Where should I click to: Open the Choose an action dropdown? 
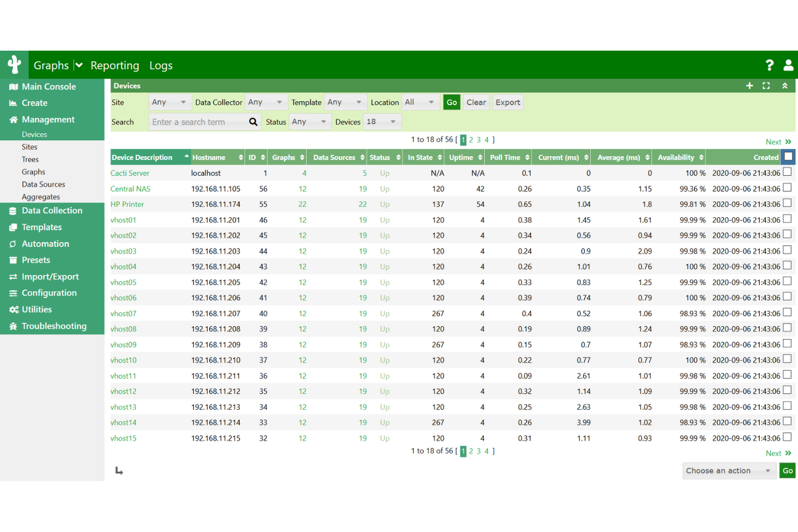click(x=729, y=471)
